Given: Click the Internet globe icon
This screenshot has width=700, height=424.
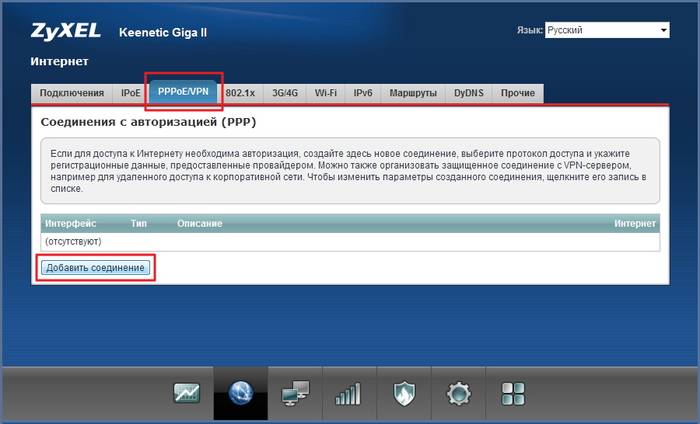Looking at the screenshot, I should pyautogui.click(x=241, y=393).
